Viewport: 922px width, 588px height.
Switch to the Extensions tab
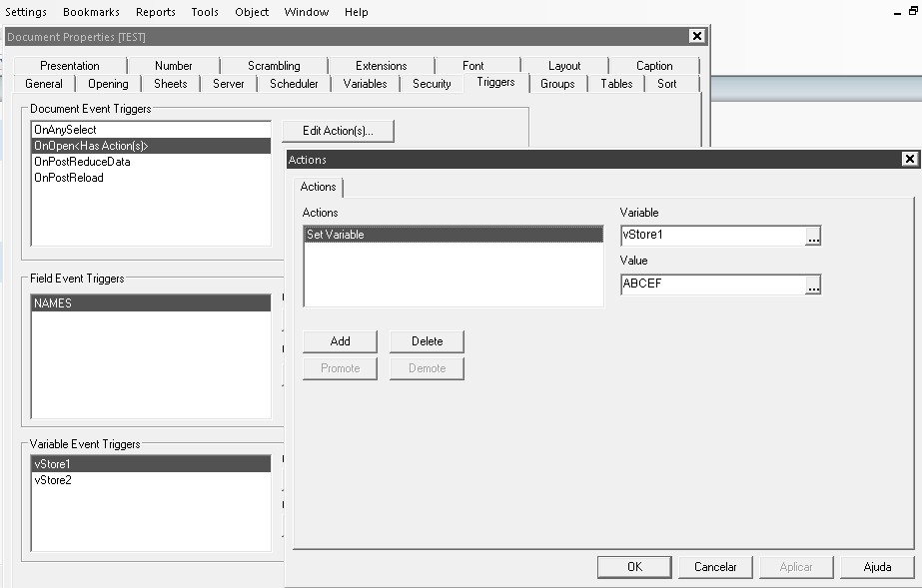pyautogui.click(x=381, y=66)
